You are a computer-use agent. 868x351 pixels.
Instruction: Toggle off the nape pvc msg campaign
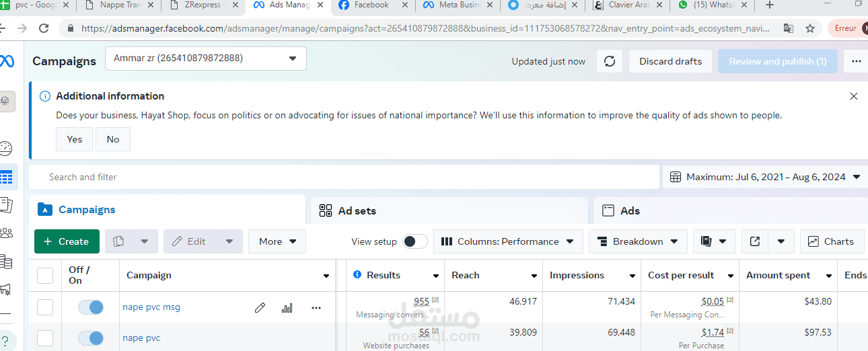pos(91,307)
